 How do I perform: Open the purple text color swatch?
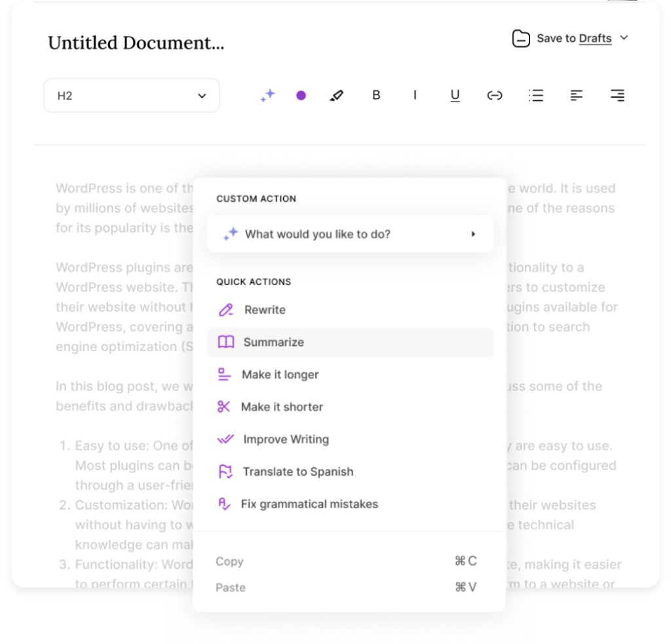(301, 96)
